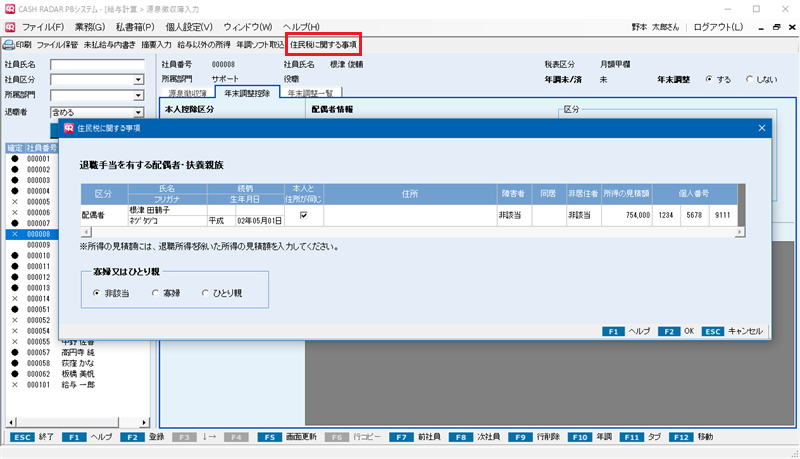Go to next employee with F8 次社員
The height and width of the screenshot is (459, 800).
tap(474, 437)
